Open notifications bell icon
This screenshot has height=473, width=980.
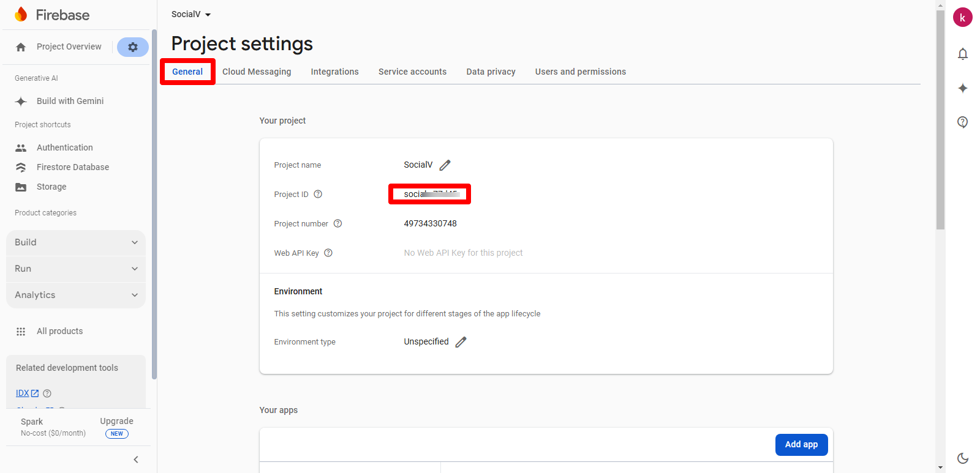[963, 54]
